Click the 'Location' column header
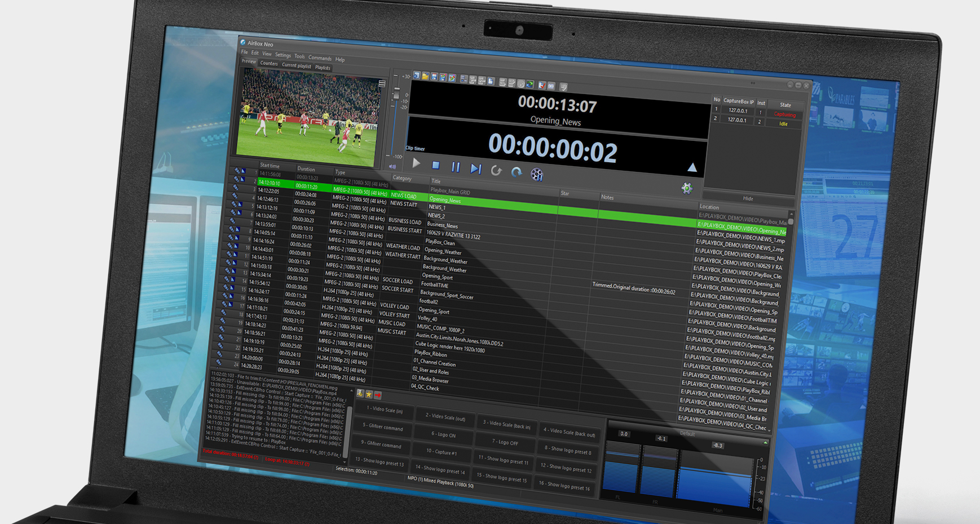This screenshot has height=524, width=980. tap(709, 207)
